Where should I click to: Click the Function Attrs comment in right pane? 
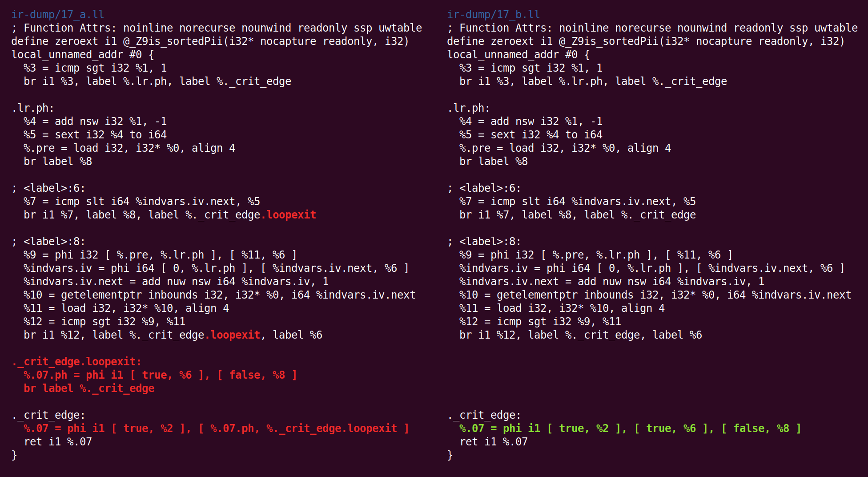point(652,28)
